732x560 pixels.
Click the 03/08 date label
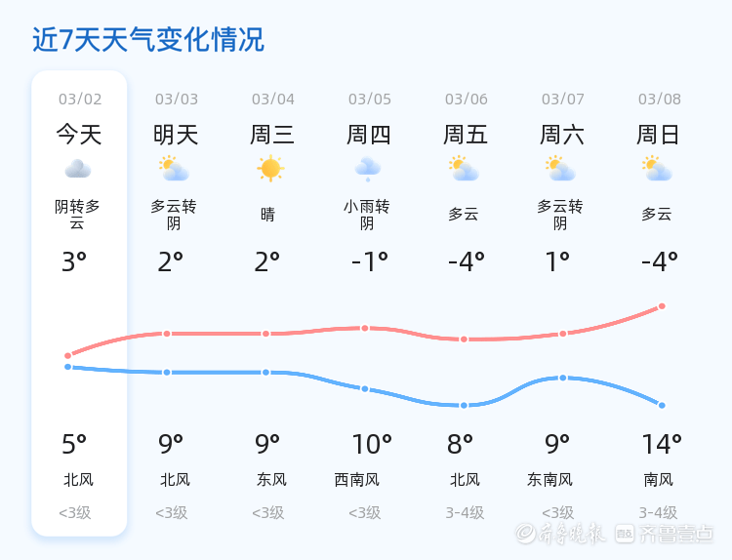click(659, 99)
